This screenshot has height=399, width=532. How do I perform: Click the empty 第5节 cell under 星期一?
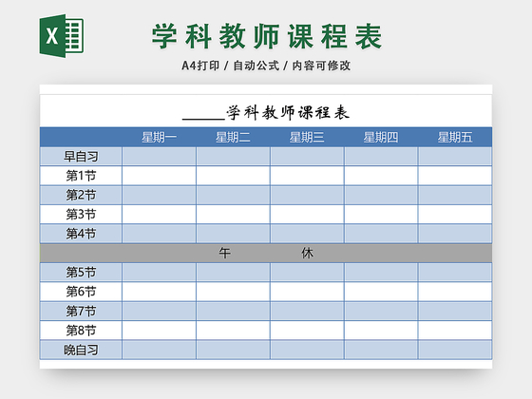coord(160,273)
